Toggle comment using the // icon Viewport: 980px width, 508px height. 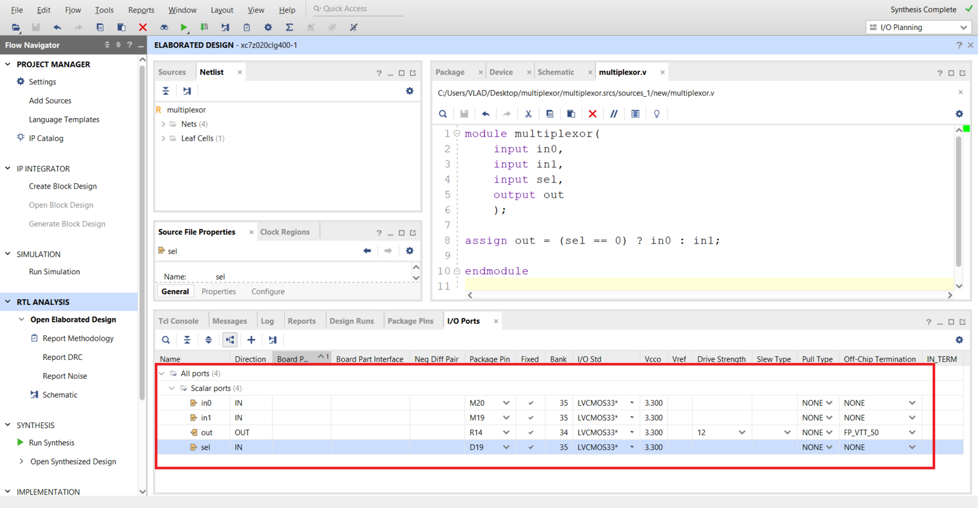click(614, 114)
